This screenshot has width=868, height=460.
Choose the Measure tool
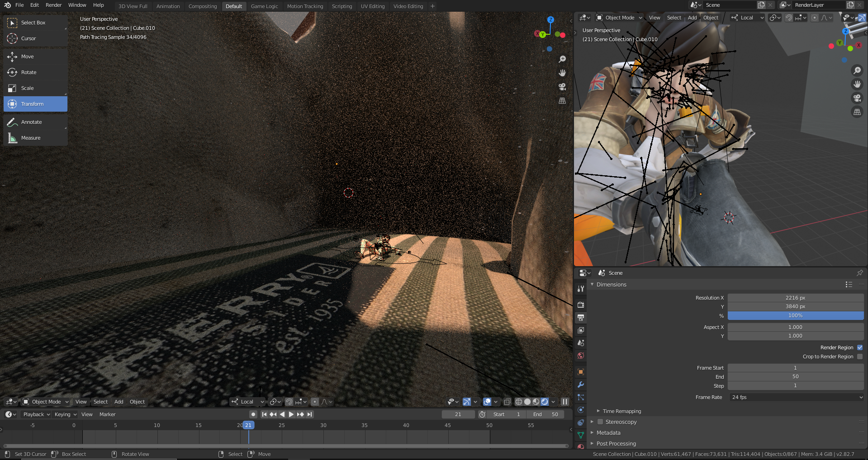point(35,138)
